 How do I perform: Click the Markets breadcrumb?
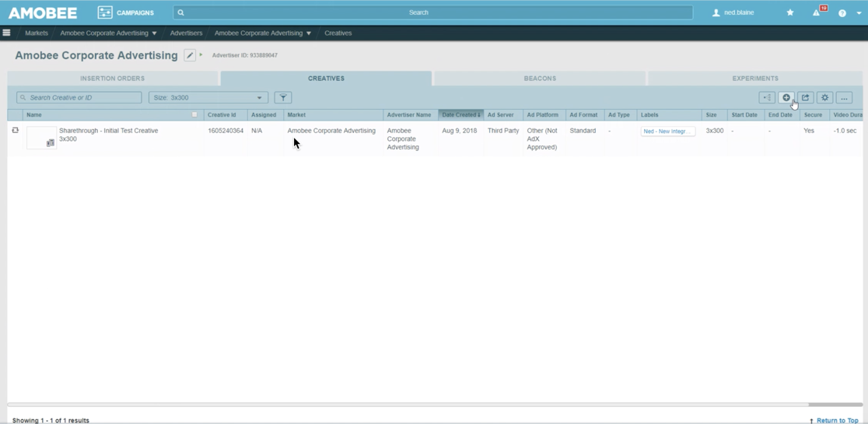(37, 33)
